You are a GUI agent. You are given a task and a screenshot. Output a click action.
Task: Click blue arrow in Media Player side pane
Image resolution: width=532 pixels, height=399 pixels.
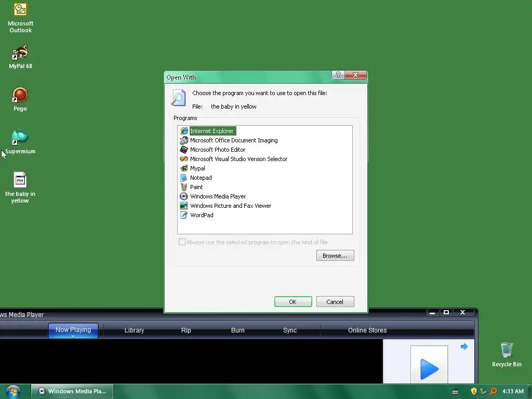click(464, 347)
